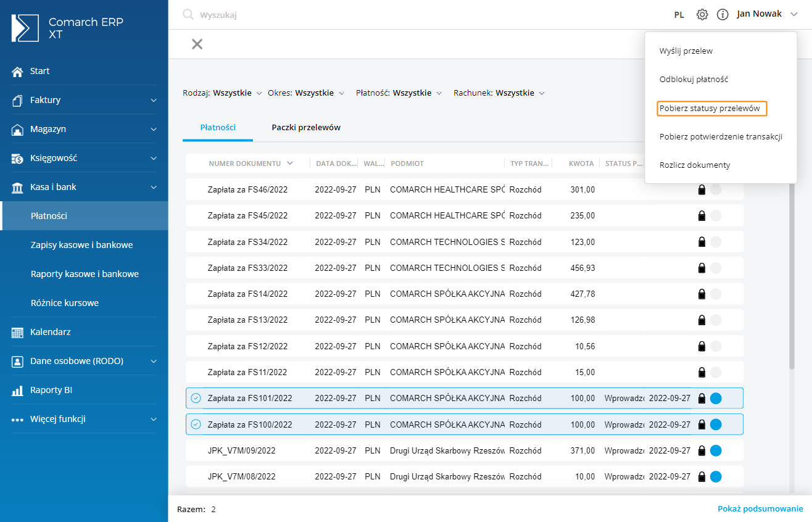The image size is (812, 522).
Task: Click the Kalendarz calendar icon
Action: coord(17,333)
